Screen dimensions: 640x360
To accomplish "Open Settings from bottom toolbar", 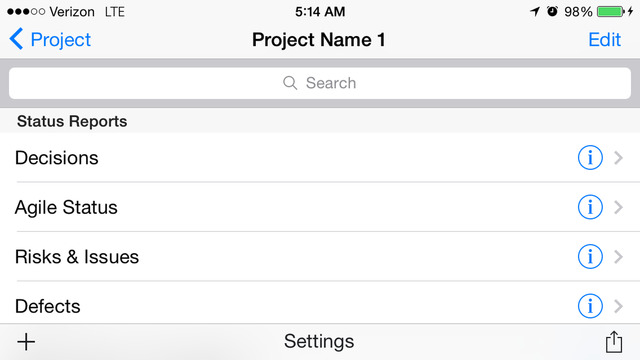I will (x=319, y=341).
